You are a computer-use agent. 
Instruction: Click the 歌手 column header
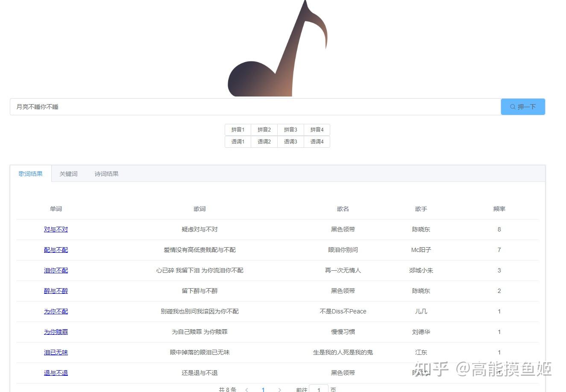421,209
